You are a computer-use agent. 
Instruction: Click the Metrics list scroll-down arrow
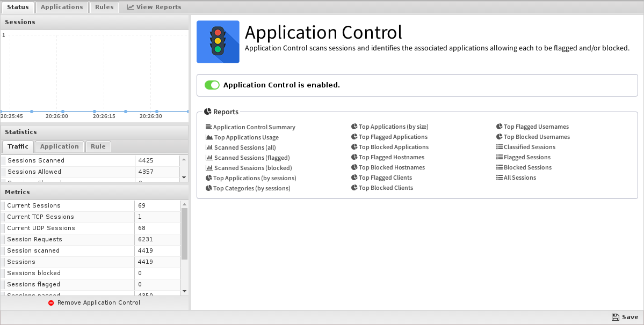click(184, 291)
